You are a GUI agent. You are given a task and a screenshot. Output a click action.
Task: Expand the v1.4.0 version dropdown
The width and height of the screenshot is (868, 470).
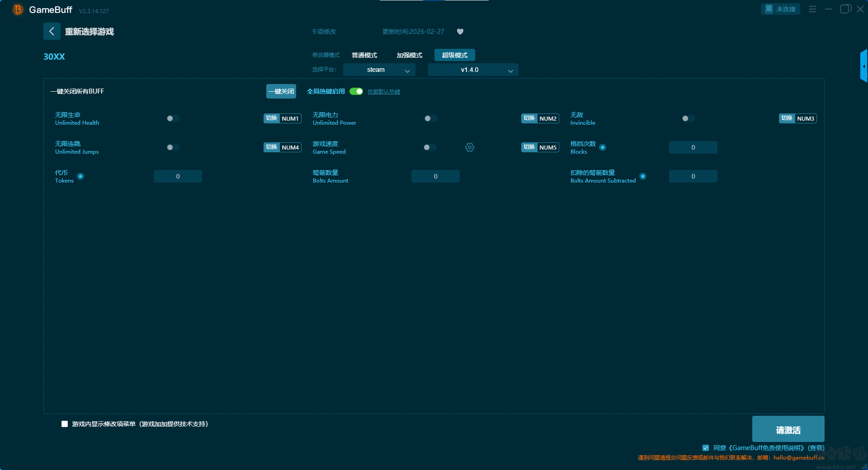pyautogui.click(x=473, y=70)
